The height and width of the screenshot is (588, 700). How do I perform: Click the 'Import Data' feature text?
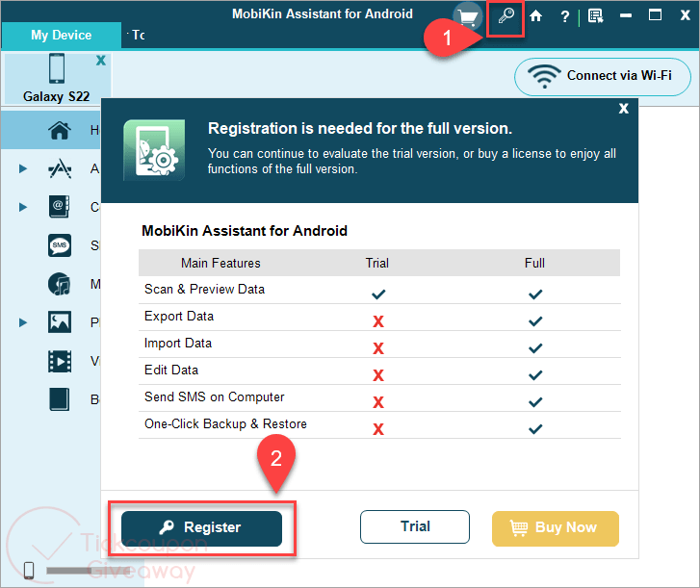178,343
